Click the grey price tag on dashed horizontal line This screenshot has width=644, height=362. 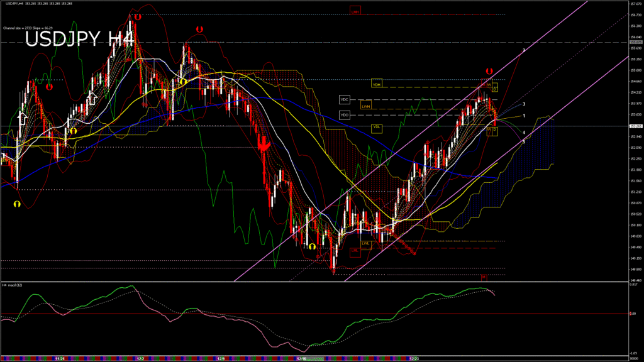(x=636, y=42)
